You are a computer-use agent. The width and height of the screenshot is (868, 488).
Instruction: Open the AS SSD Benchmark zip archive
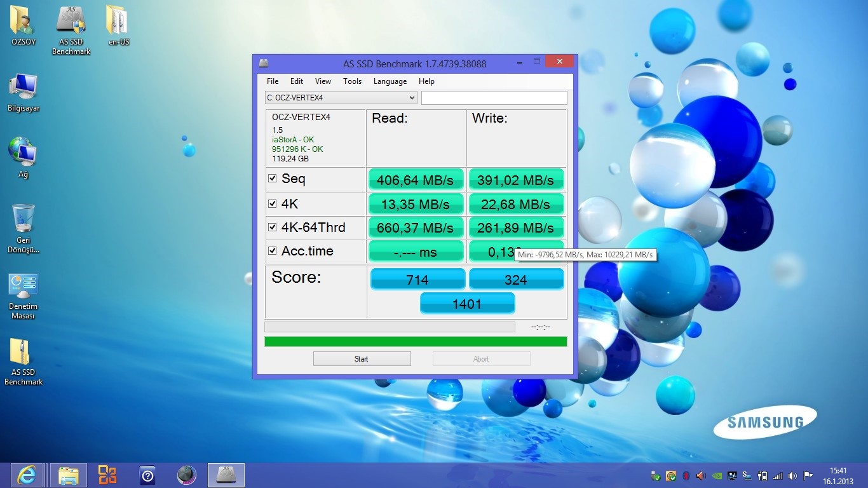24,362
